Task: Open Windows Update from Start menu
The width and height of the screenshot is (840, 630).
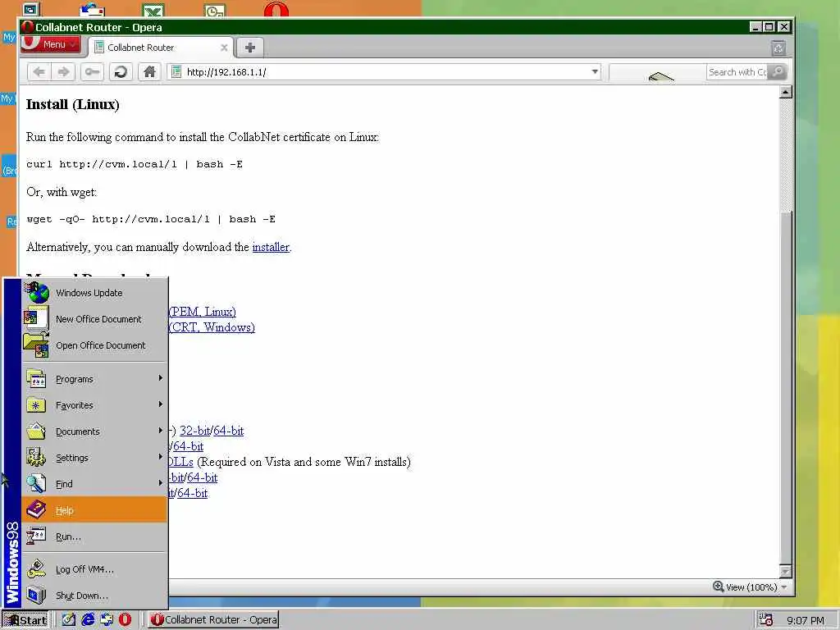Action: point(94,293)
